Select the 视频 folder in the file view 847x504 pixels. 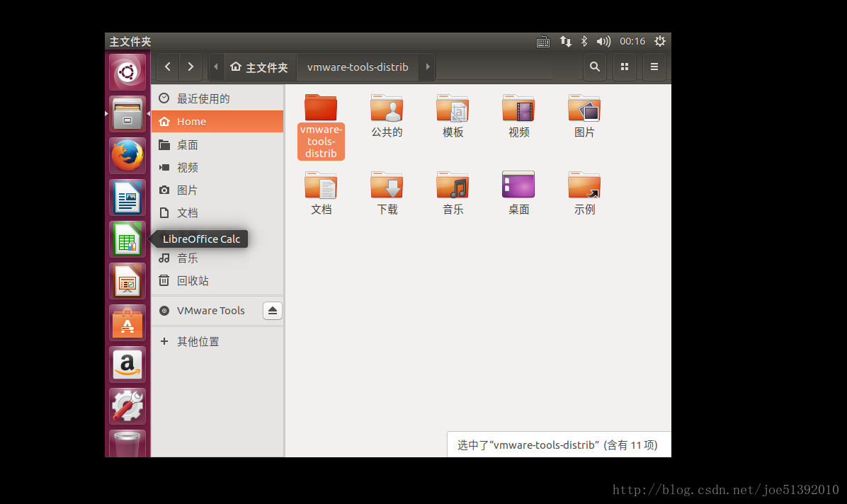pos(518,116)
